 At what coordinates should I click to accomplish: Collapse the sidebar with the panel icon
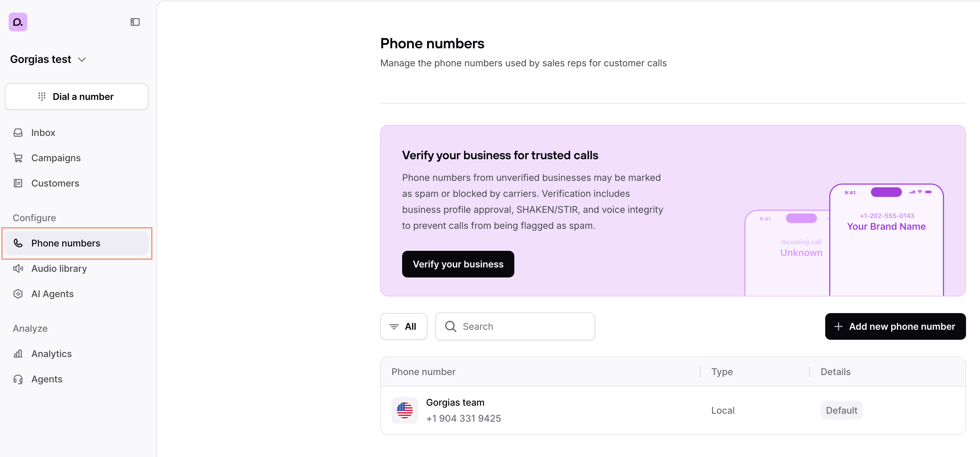tap(135, 22)
